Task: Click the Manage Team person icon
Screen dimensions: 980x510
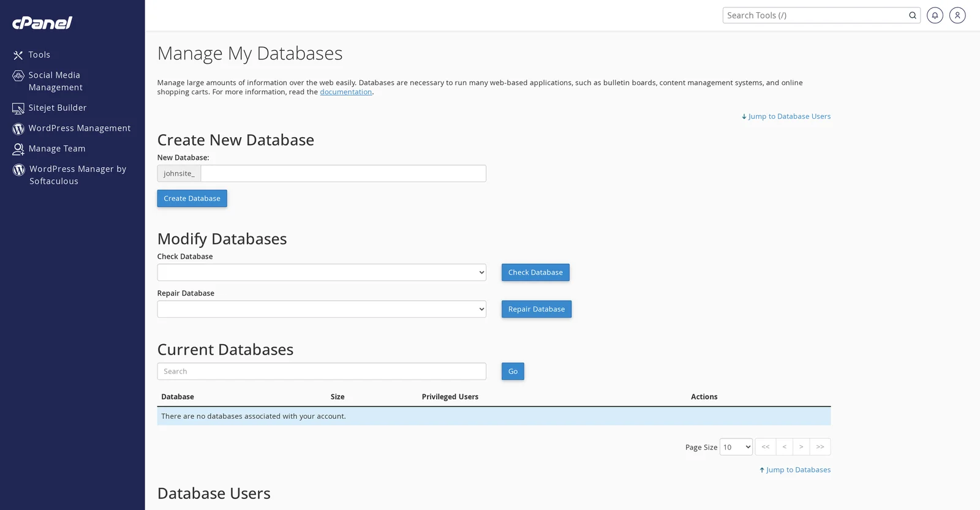Action: (18, 149)
